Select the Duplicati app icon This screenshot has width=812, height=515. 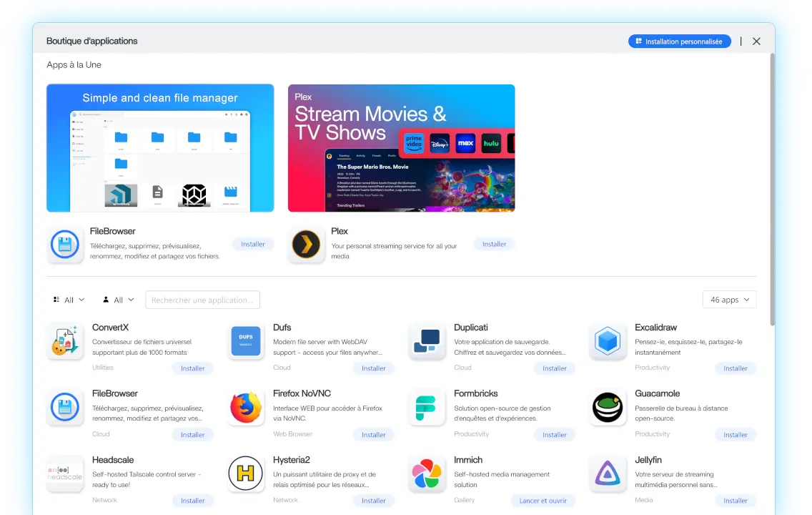coord(427,341)
